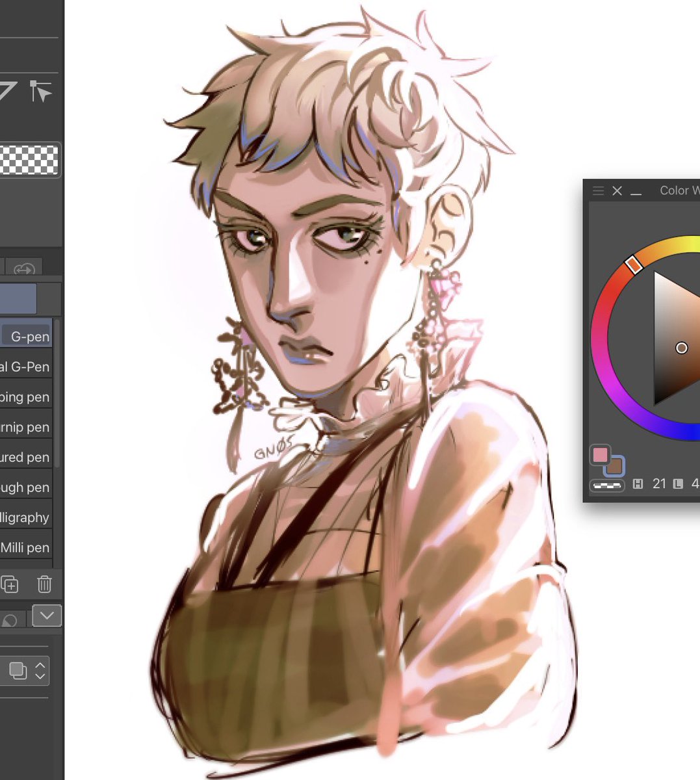Select the brown sub color swatch

[615, 465]
